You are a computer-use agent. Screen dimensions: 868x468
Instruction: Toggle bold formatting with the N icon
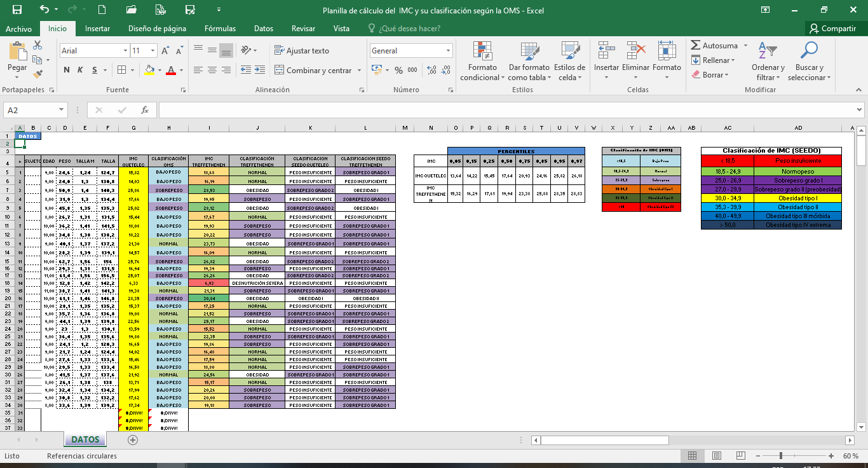point(65,70)
